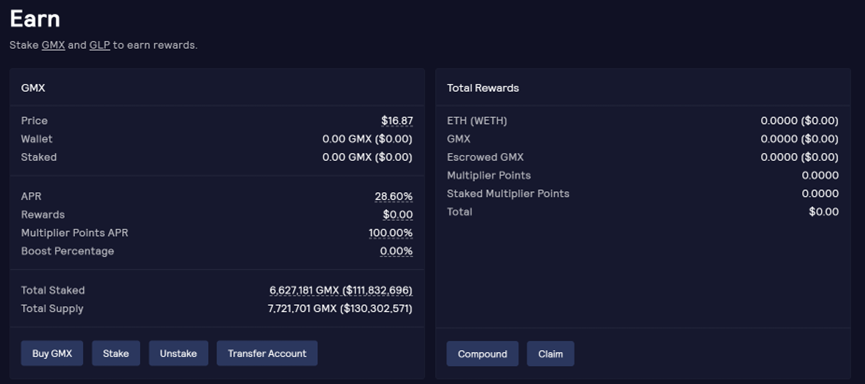This screenshot has height=384, width=865.
Task: Click the 28.60% APR value
Action: coord(394,197)
